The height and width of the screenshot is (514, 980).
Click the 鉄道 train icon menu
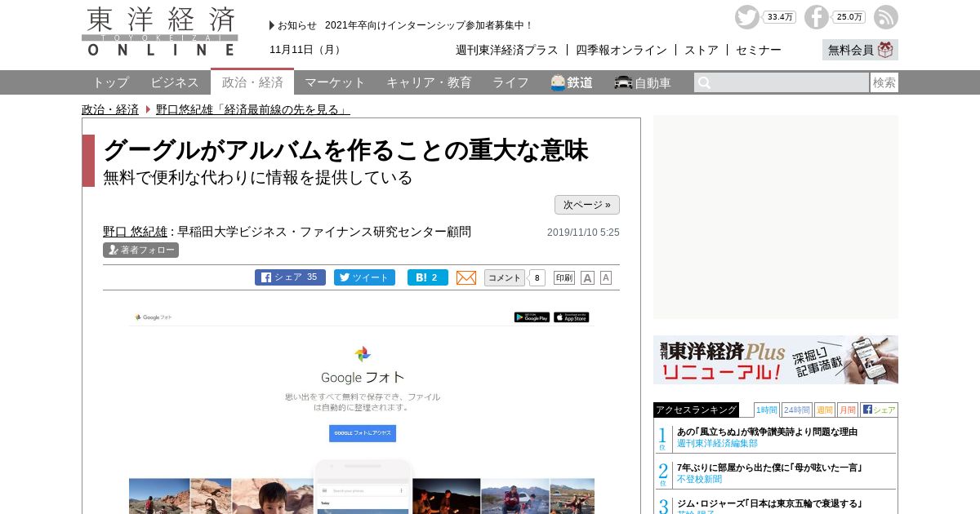tap(572, 82)
